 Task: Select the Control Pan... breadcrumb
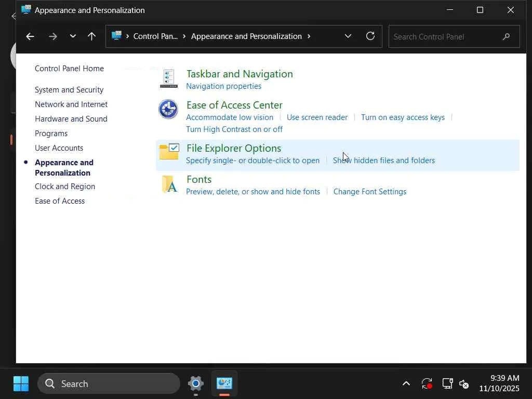click(155, 36)
